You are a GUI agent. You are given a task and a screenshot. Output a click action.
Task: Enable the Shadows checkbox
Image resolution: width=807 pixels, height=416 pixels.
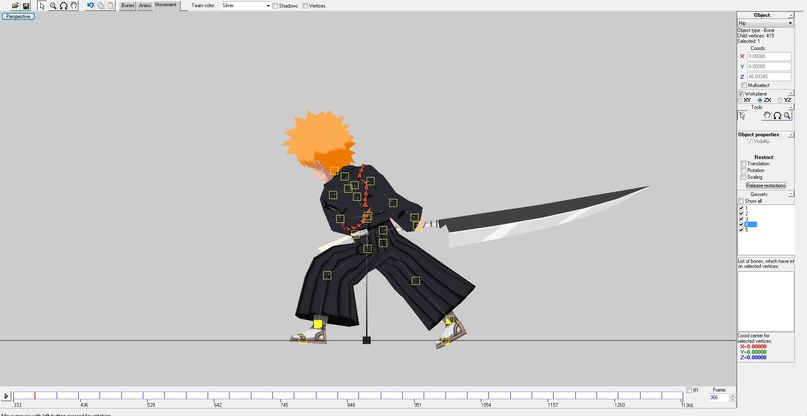[x=275, y=6]
